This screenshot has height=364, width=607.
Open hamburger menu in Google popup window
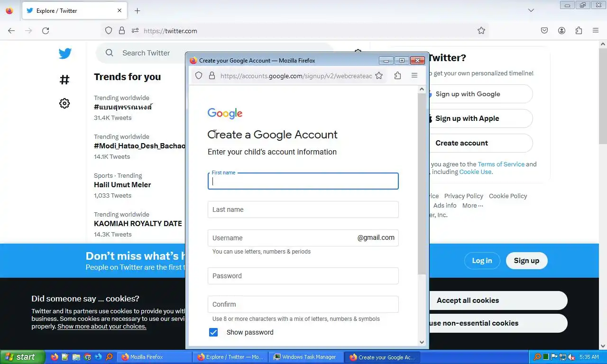[414, 75]
